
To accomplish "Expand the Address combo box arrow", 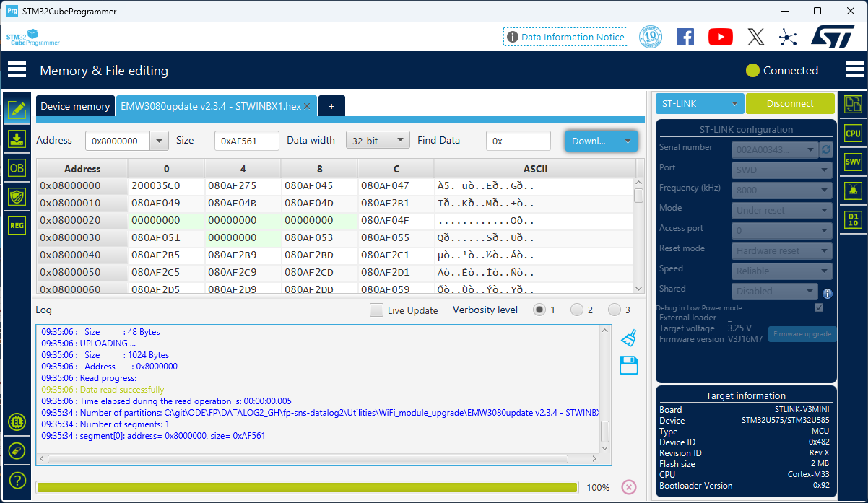I will pyautogui.click(x=160, y=141).
